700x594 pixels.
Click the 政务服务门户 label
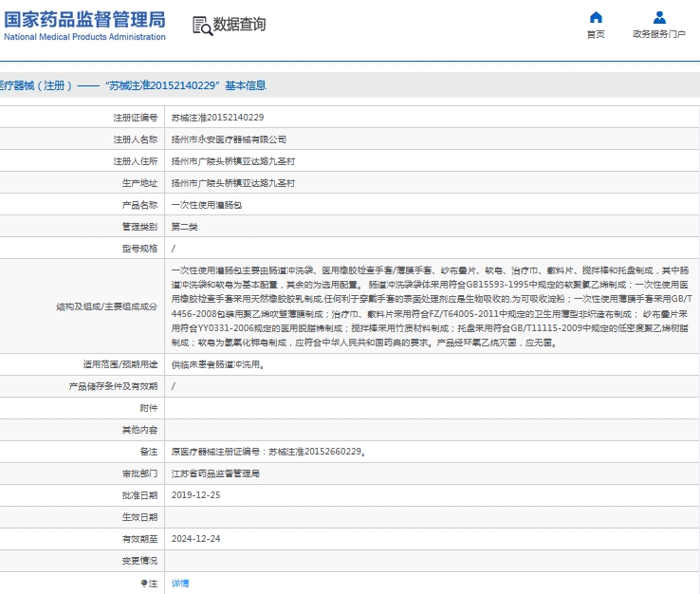pyautogui.click(x=659, y=34)
